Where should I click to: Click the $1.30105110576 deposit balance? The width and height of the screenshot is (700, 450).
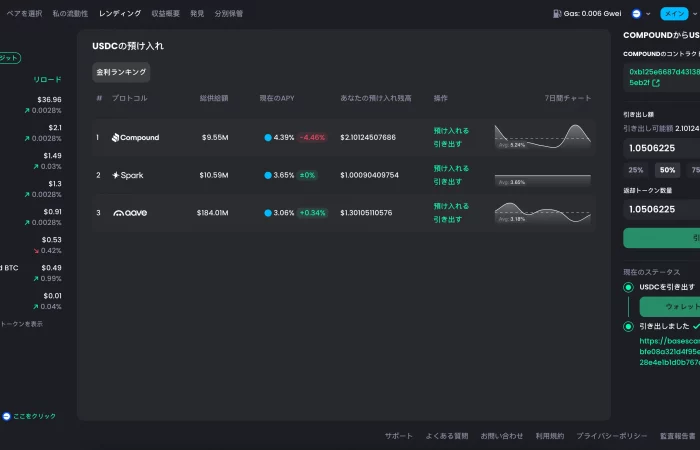366,213
